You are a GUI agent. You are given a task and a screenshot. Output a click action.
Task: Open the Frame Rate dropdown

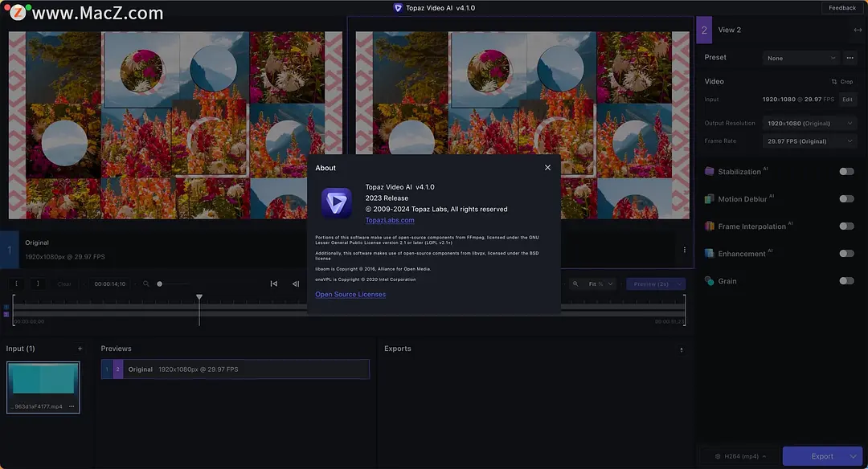(809, 141)
